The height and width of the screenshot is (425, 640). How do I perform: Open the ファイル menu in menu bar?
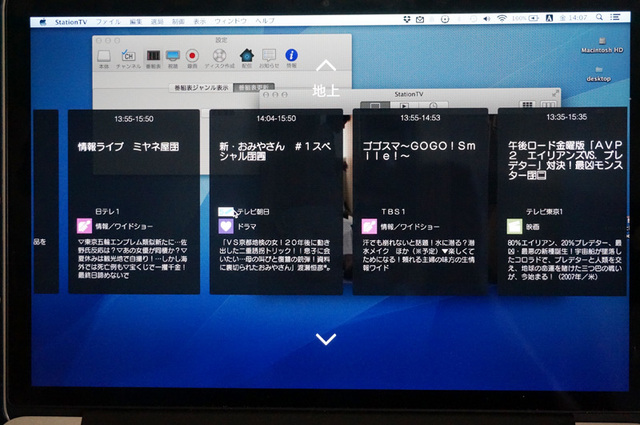[108, 20]
